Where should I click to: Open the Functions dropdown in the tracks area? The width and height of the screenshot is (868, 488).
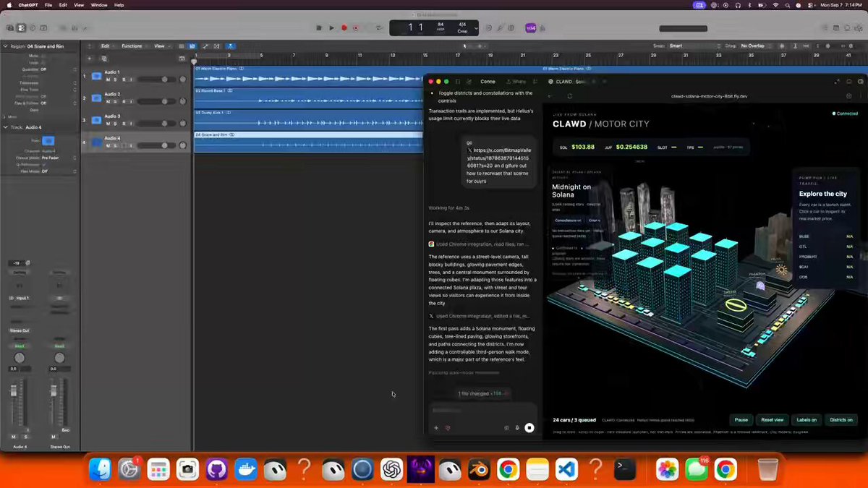tap(133, 46)
